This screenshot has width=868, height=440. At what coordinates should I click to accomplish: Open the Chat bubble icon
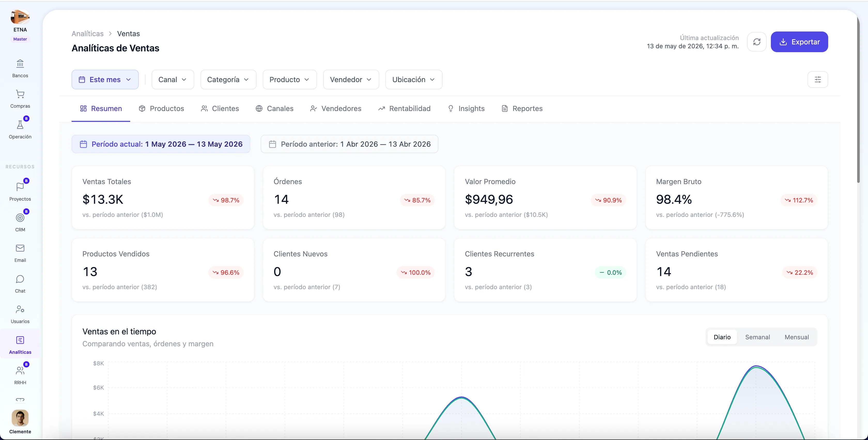click(x=20, y=279)
